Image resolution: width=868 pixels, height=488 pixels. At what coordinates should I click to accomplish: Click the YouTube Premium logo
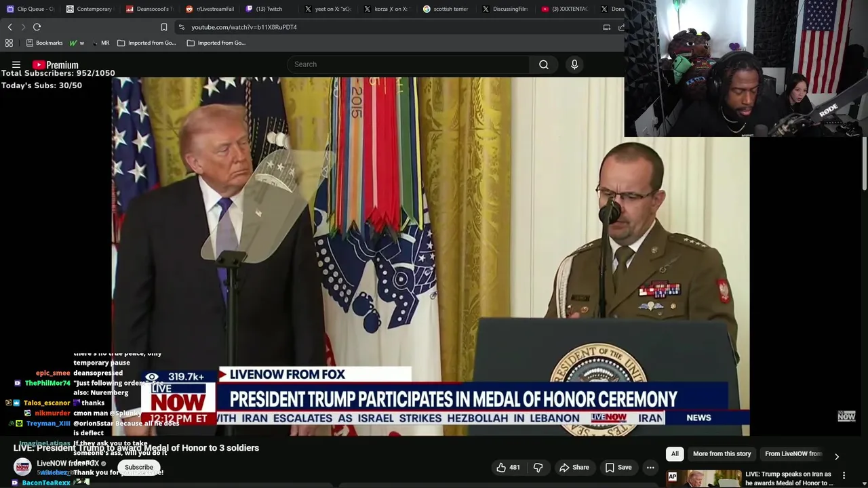[x=56, y=65]
